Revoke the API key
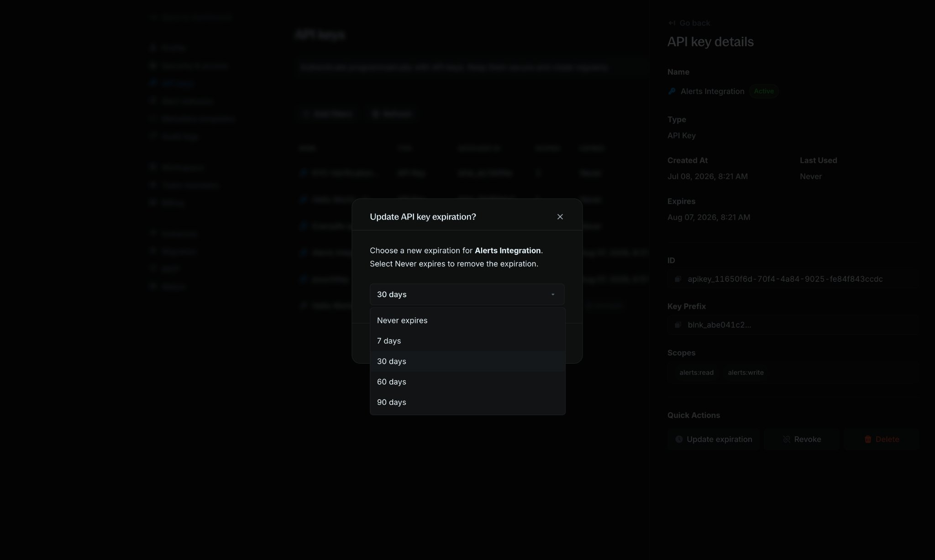This screenshot has width=935, height=560. [x=802, y=440]
